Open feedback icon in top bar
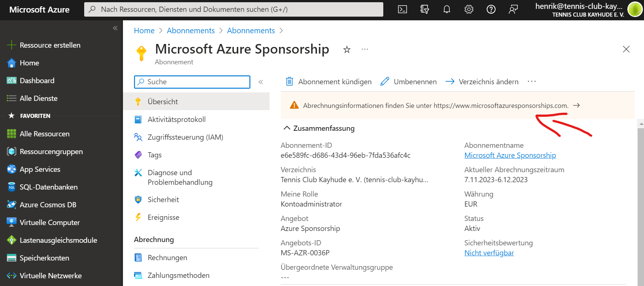The width and height of the screenshot is (644, 286). [x=513, y=10]
